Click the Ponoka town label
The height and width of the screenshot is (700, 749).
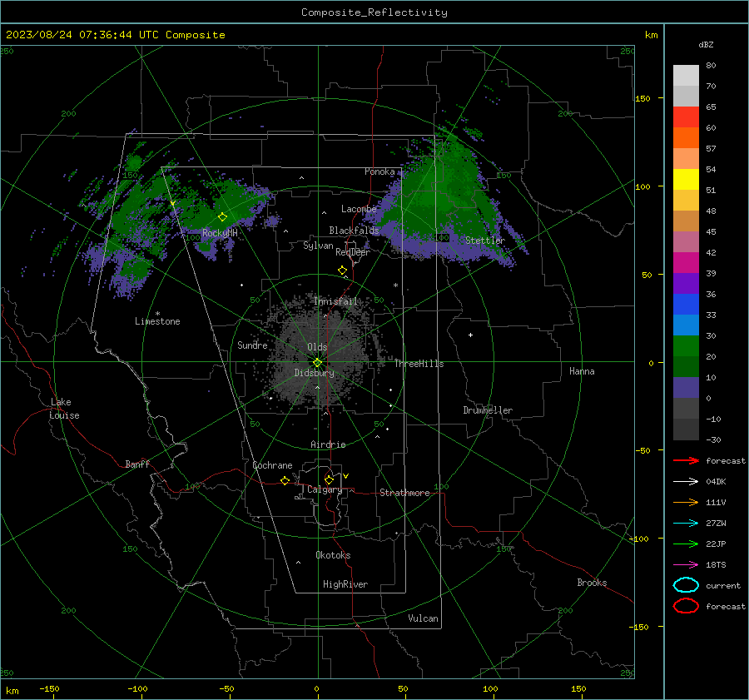tap(379, 171)
